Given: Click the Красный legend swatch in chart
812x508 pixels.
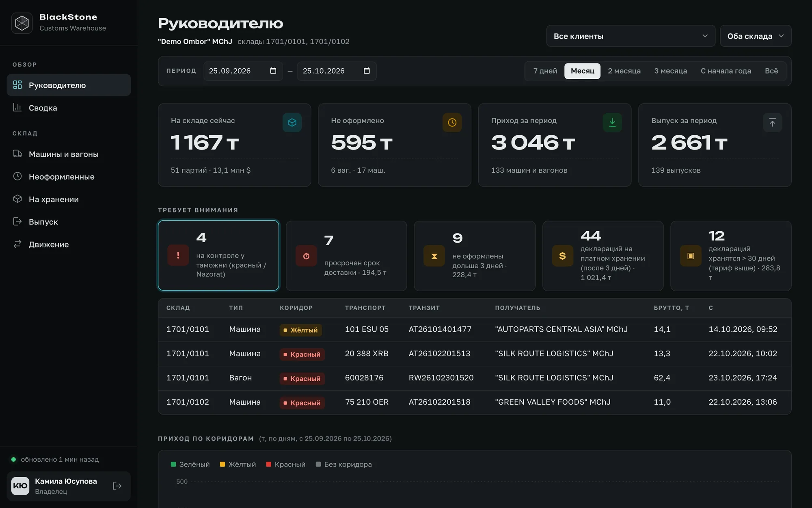Looking at the screenshot, I should pyautogui.click(x=268, y=464).
